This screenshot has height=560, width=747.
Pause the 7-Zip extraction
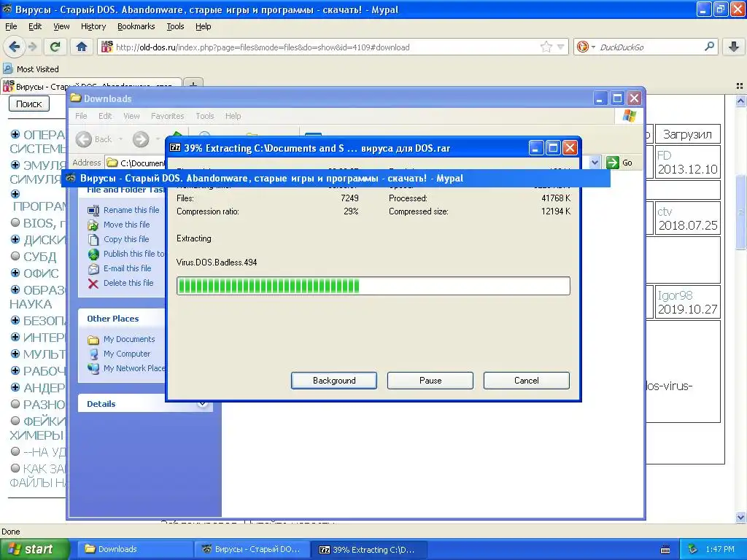(x=430, y=381)
